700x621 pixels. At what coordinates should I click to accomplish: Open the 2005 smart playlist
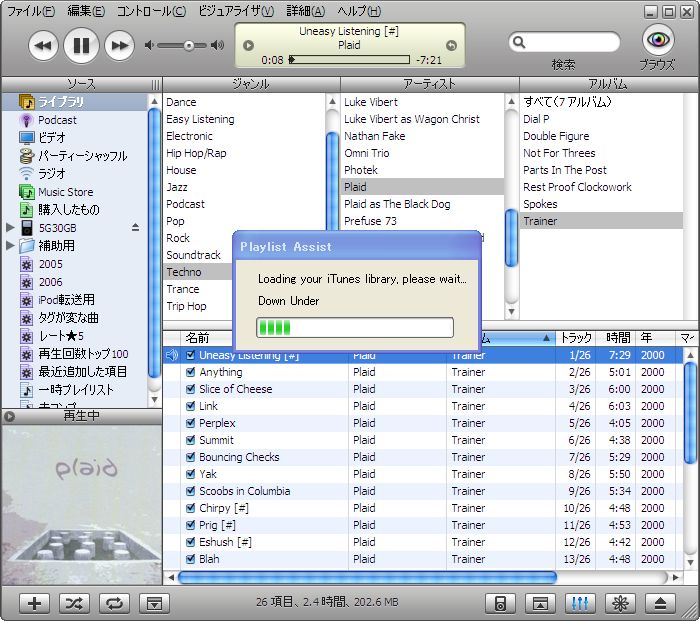point(42,264)
